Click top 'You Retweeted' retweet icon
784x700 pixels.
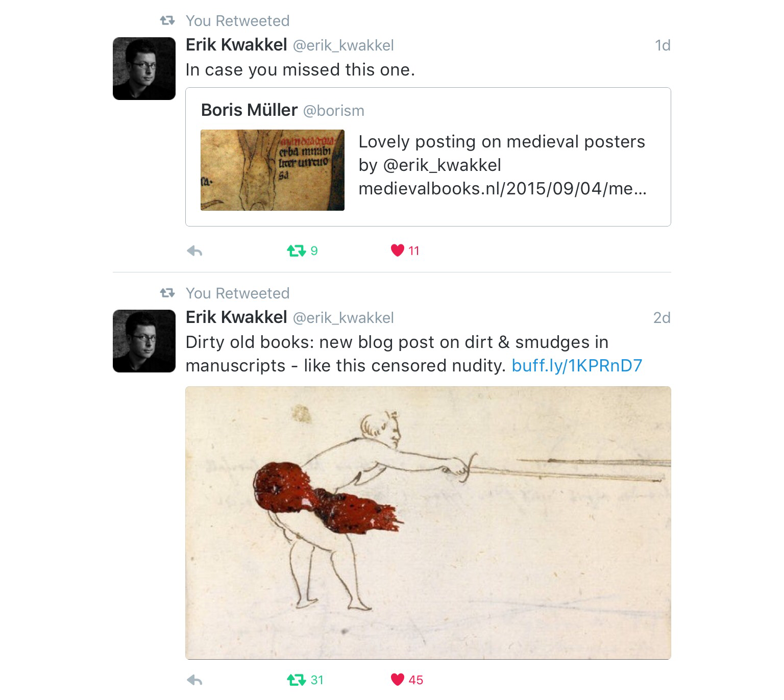click(x=167, y=21)
